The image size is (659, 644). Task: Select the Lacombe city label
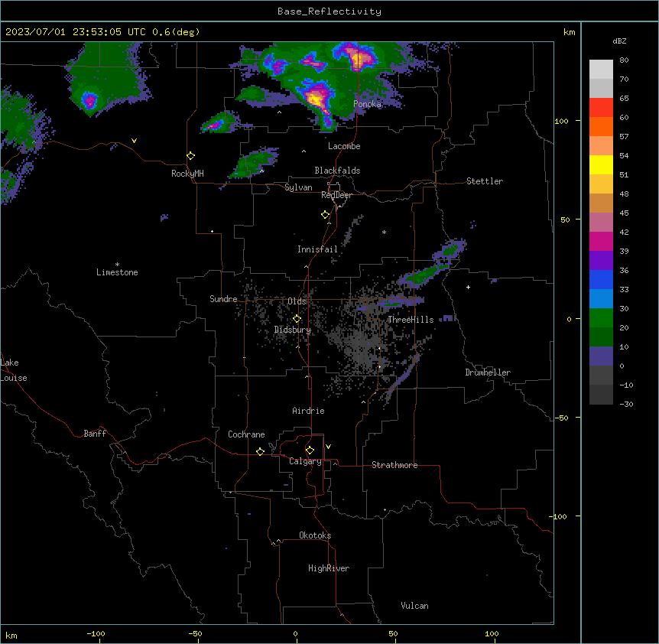344,146
